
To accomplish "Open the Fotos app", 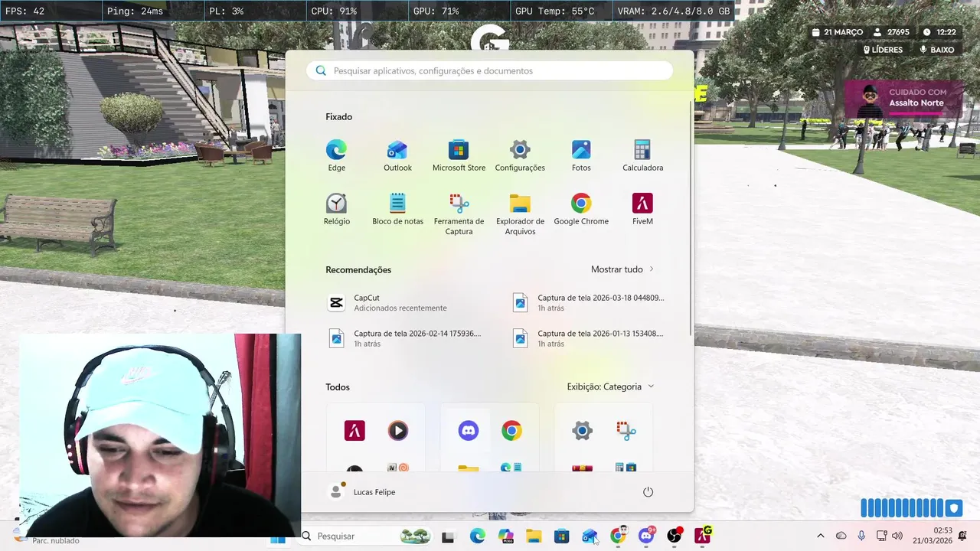I will 581,155.
